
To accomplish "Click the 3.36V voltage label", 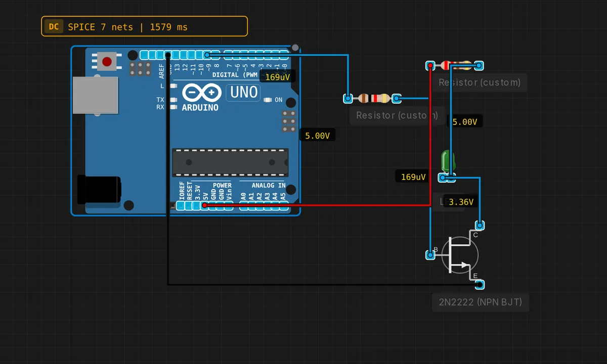I will [x=461, y=202].
